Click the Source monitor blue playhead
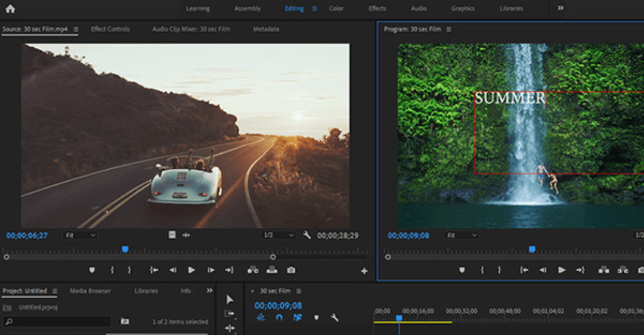The height and width of the screenshot is (335, 644). pyautogui.click(x=125, y=249)
